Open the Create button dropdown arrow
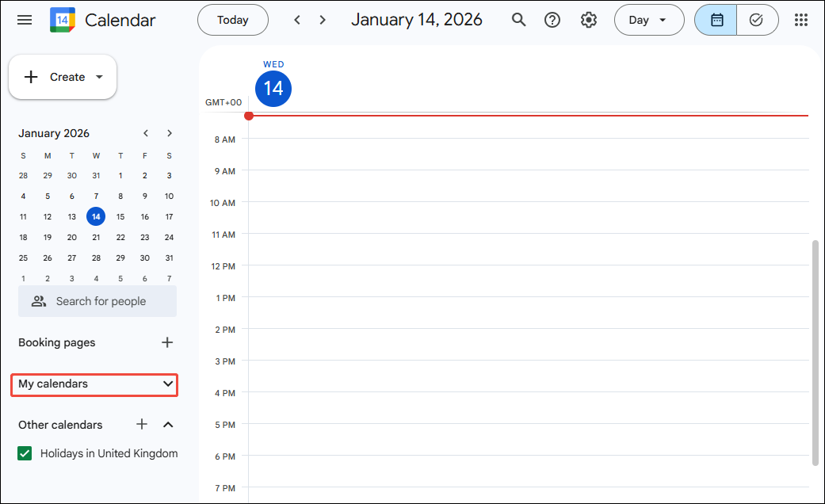Image resolution: width=825 pixels, height=504 pixels. (98, 77)
